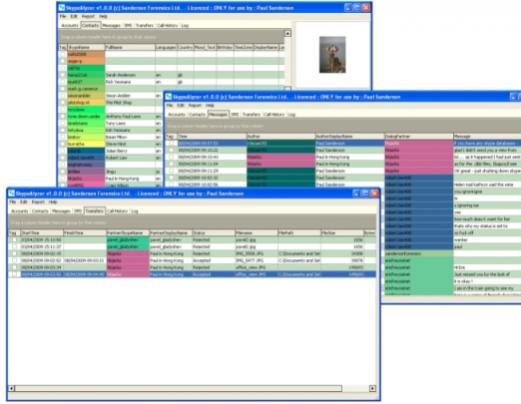521x404 pixels.
Task: Click right scroll arrow at Transfers window bottom
Action: pos(372,388)
